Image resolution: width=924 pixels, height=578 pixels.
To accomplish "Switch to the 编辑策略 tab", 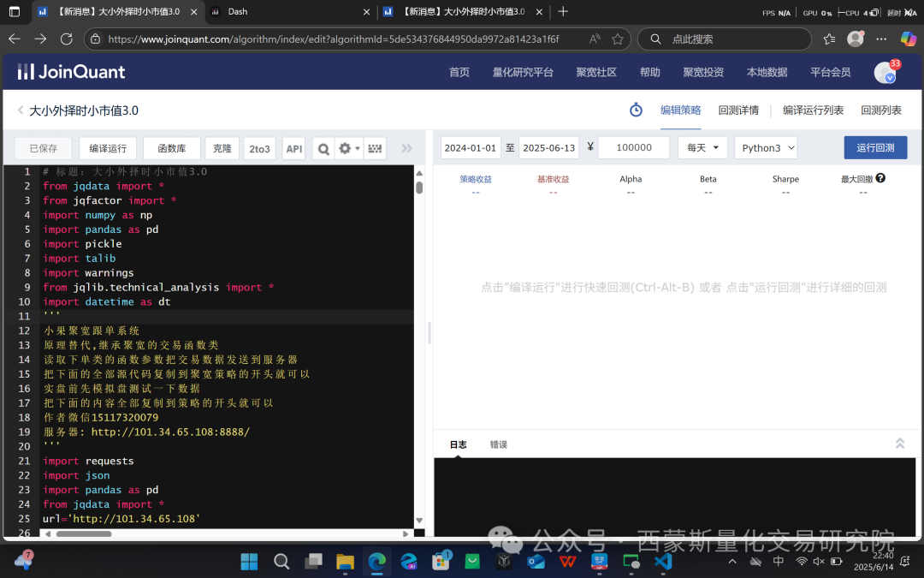I will [x=681, y=110].
